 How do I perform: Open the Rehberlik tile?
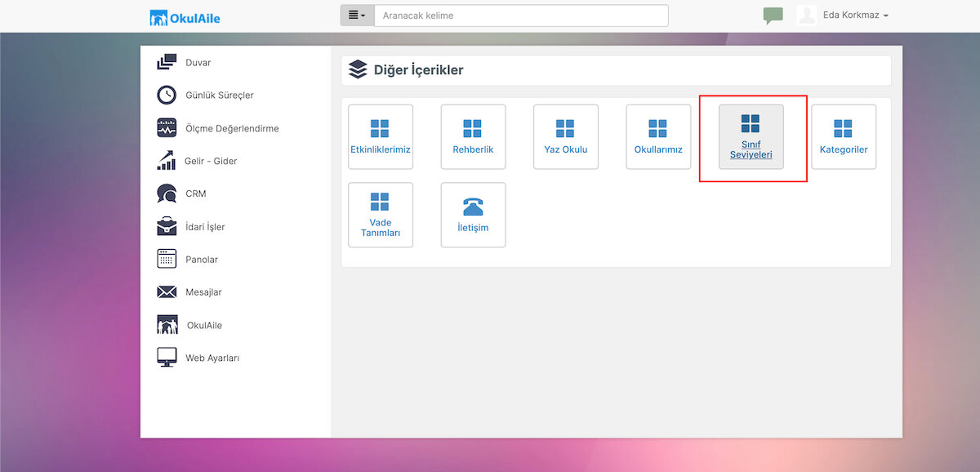click(474, 136)
